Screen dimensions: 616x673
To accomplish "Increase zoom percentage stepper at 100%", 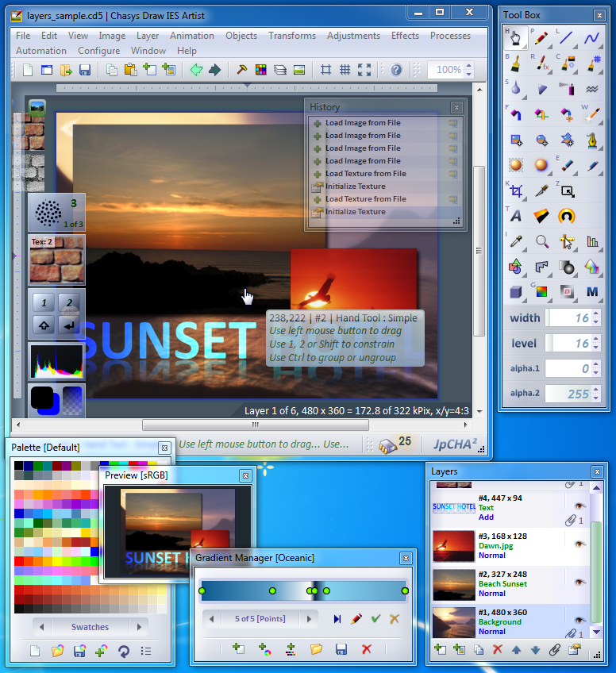I will (469, 66).
